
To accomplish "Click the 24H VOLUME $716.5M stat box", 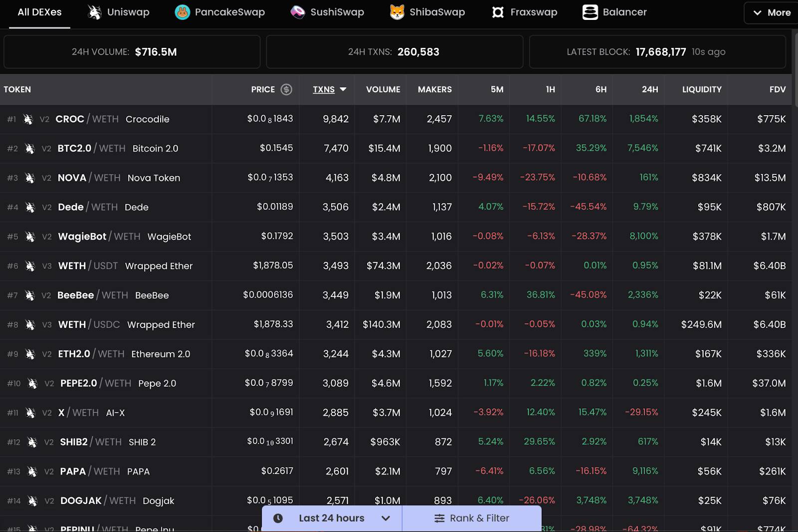I will pyautogui.click(x=132, y=52).
